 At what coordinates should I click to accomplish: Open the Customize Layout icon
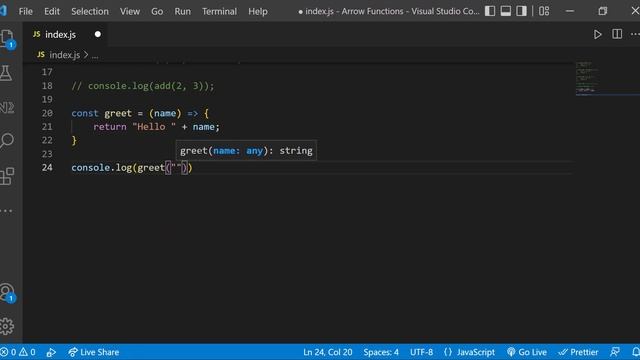click(x=544, y=11)
